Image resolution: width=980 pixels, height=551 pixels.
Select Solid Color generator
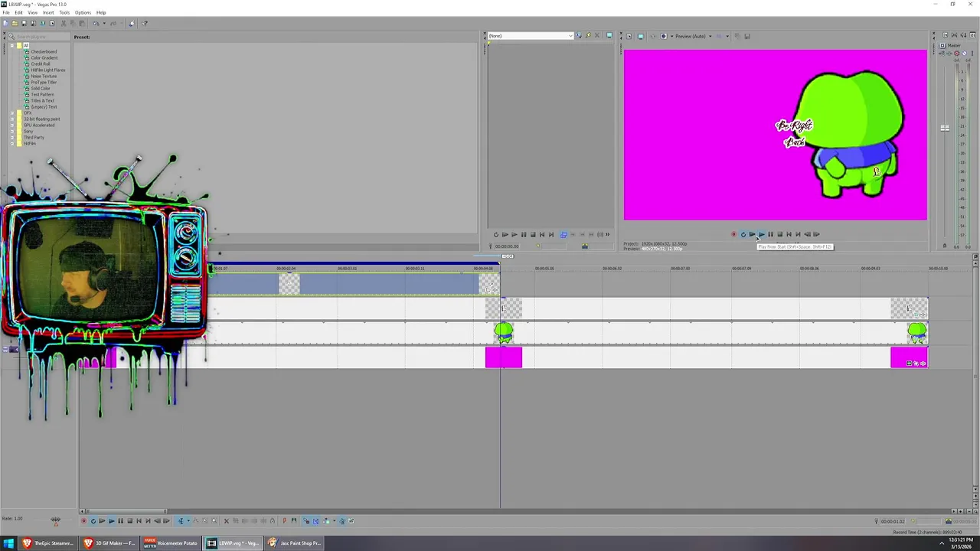[x=41, y=88]
